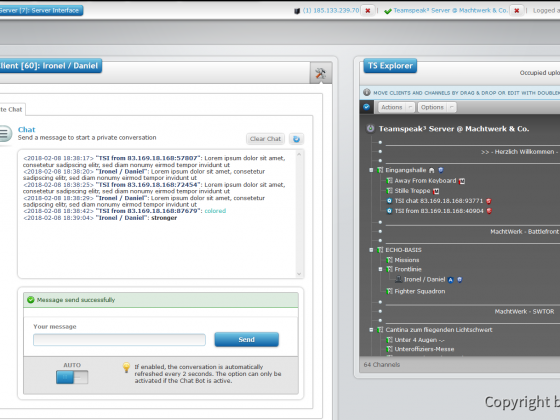Close the Teamspeak³ Server @ Machtwerk connection
This screenshot has width=560, height=420.
[516, 11]
